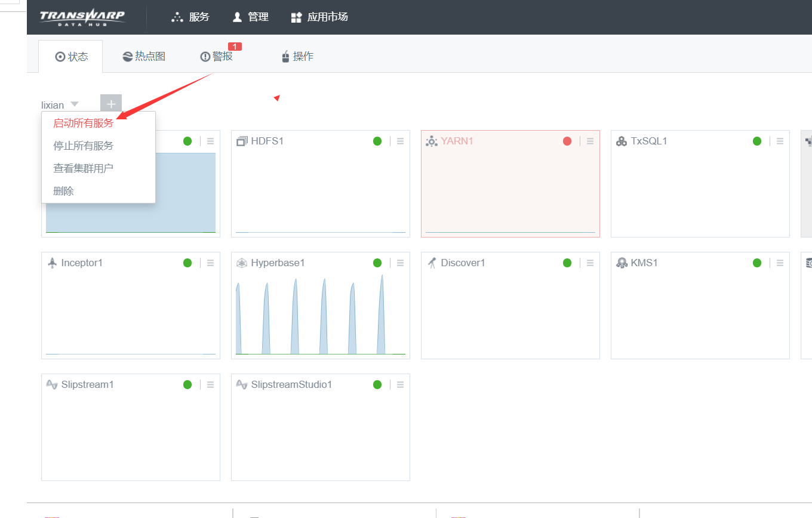Expand the lixian cluster dropdown arrow
The image size is (812, 518).
click(x=75, y=104)
